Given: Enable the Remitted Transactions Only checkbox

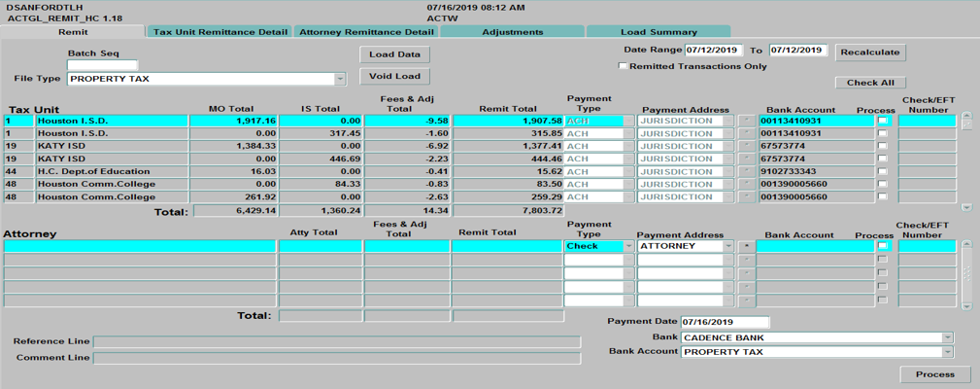Looking at the screenshot, I should point(623,66).
